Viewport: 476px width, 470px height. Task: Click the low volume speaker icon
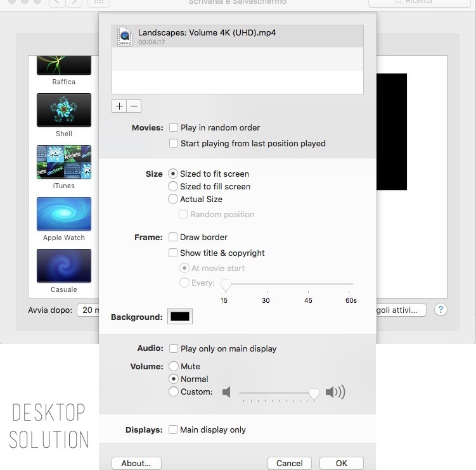pyautogui.click(x=226, y=392)
